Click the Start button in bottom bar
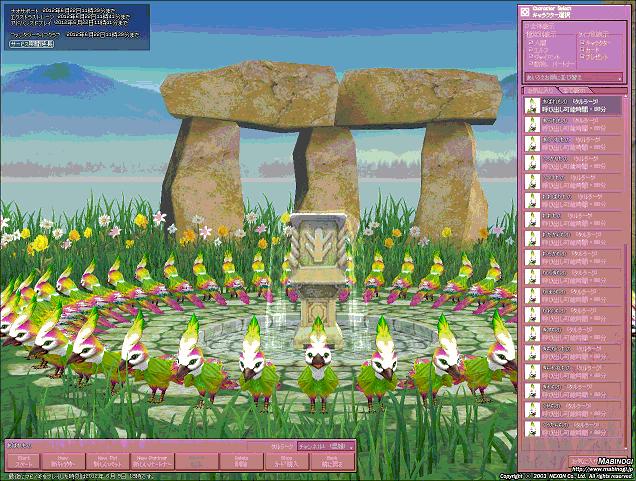Screen dimensions: 636x481 pos(24,461)
